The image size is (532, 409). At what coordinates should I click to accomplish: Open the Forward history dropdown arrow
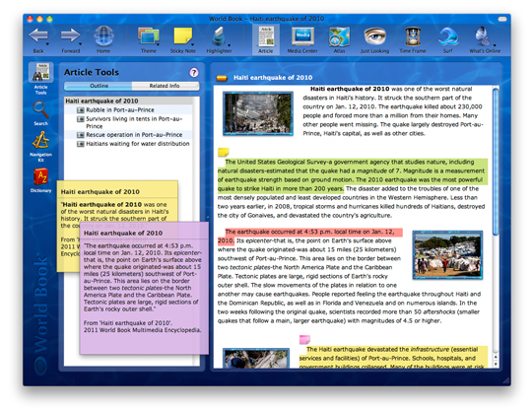[81, 44]
